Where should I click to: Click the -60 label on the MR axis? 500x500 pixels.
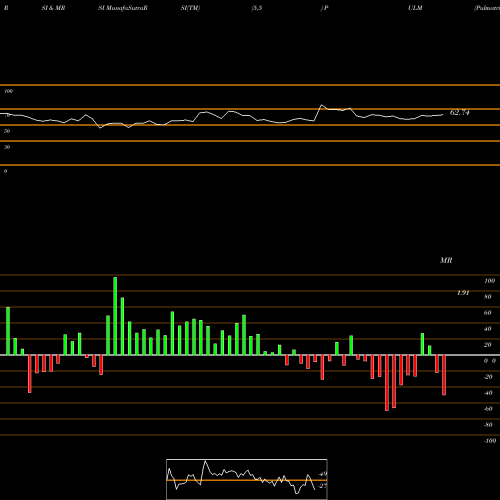click(x=488, y=409)
